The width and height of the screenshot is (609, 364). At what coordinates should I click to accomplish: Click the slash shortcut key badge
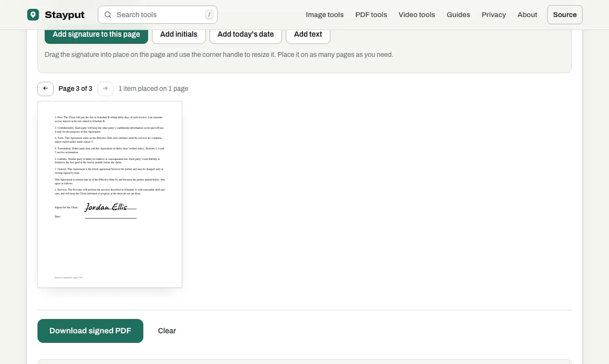click(209, 14)
